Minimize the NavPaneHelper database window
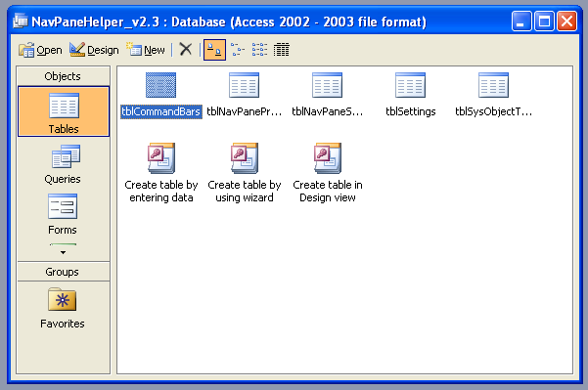 click(521, 22)
